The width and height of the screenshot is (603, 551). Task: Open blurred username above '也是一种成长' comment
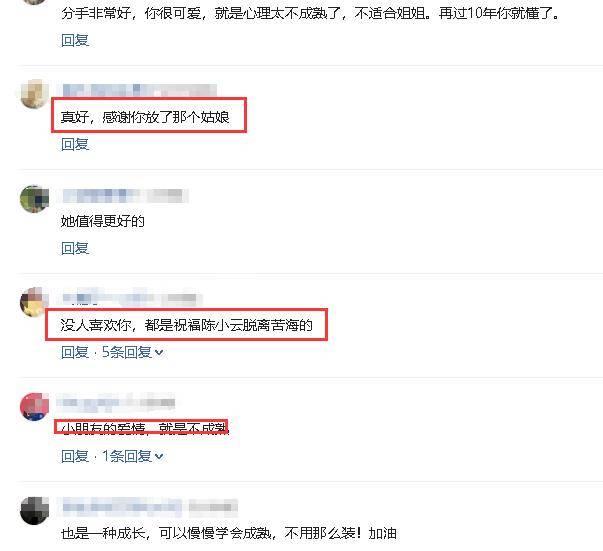click(150, 507)
